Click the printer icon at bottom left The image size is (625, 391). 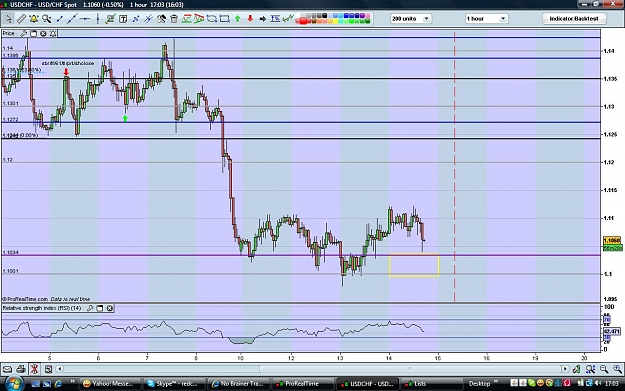point(21,369)
